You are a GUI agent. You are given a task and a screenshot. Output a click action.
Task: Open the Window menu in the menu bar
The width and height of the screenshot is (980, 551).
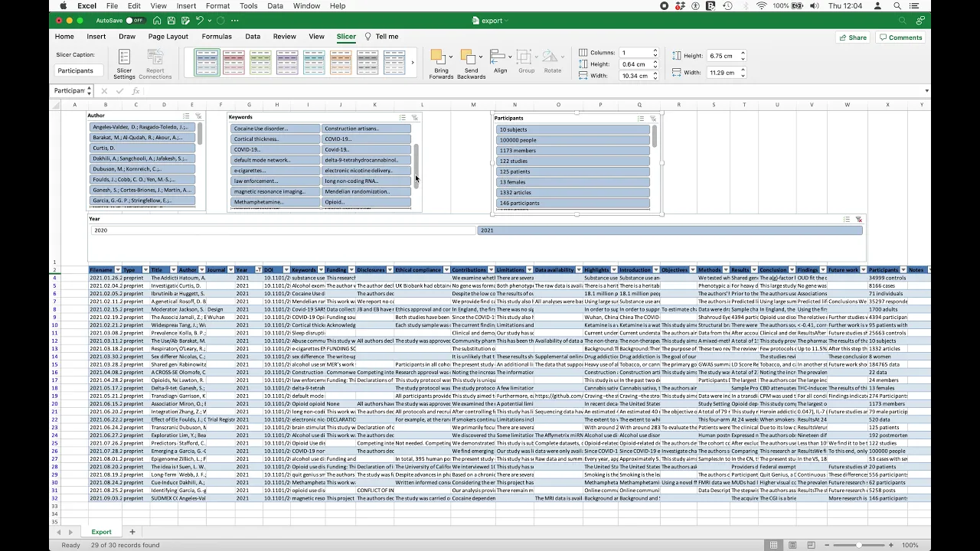pyautogui.click(x=306, y=6)
